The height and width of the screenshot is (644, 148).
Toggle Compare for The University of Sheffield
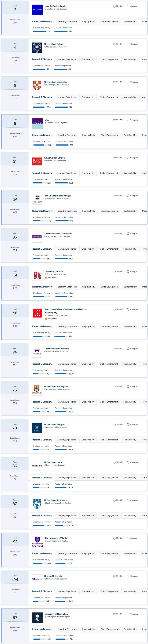[128, 538]
